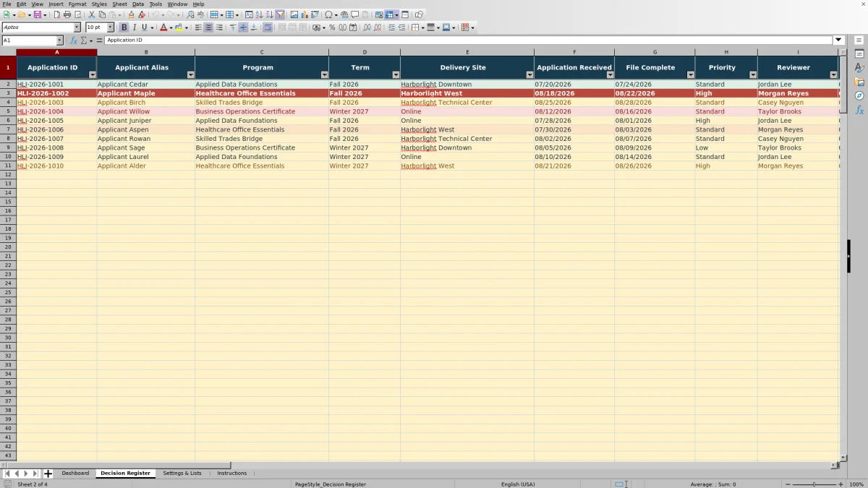This screenshot has height=488, width=868.
Task: Activate the Clone Formatting paintbrush
Action: coord(131,14)
